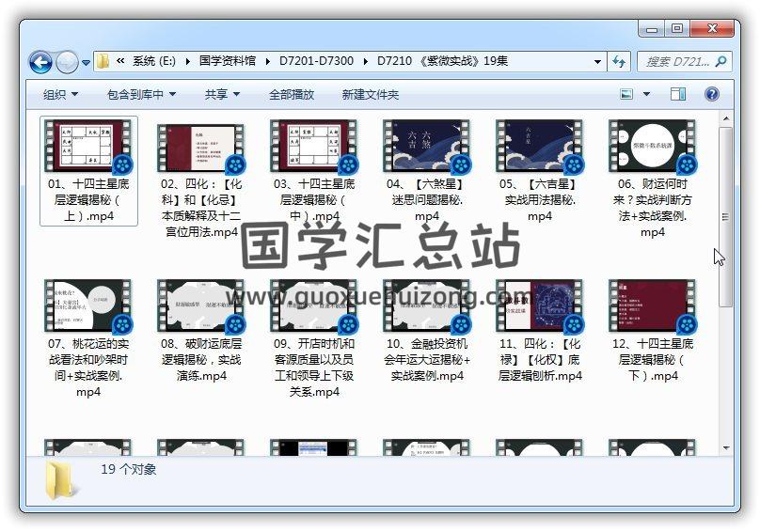760x532 pixels.
Task: Open Help with the question mark icon
Action: (x=712, y=94)
